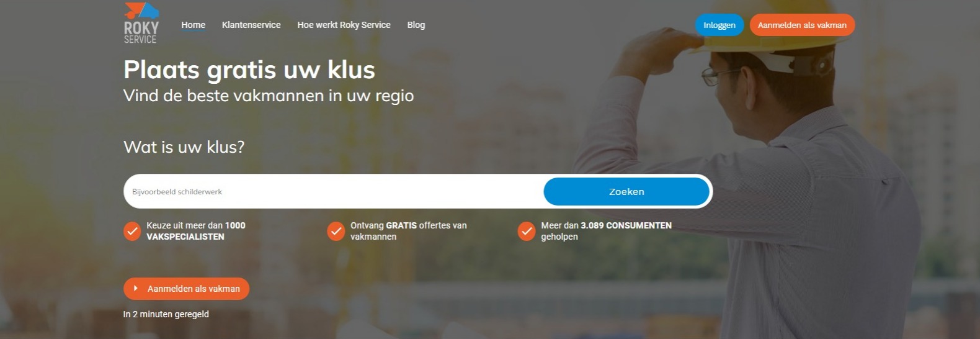Image resolution: width=980 pixels, height=339 pixels.
Task: Click the blue Inloggen button
Action: pos(719,25)
